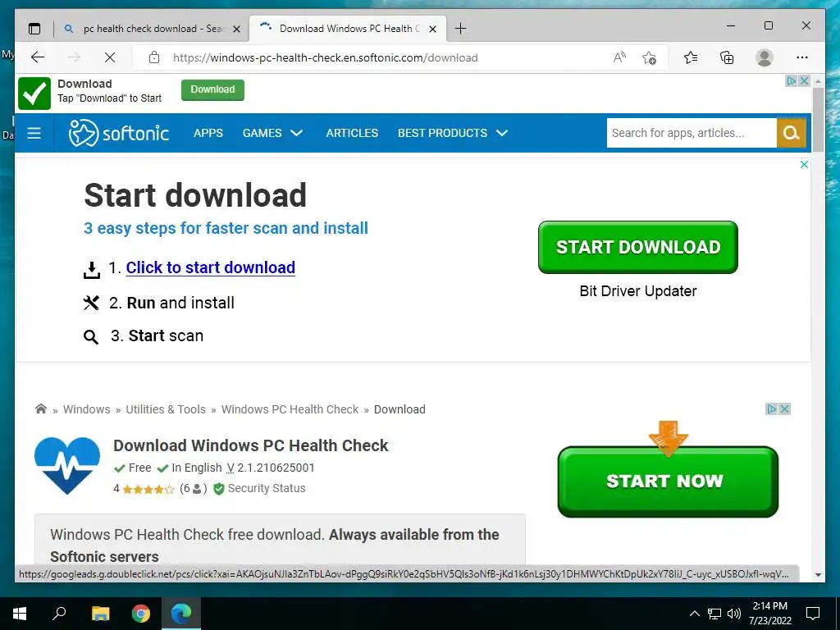View site information lock icon
Viewport: 840px width, 630px height.
154,57
